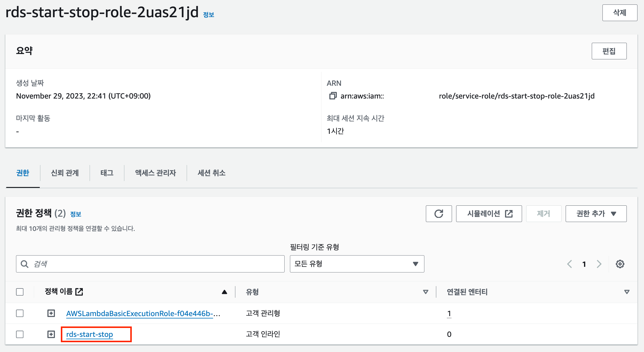Open the 모든 유형 filter dropdown
Screen dimensions: 644x352
coord(357,264)
